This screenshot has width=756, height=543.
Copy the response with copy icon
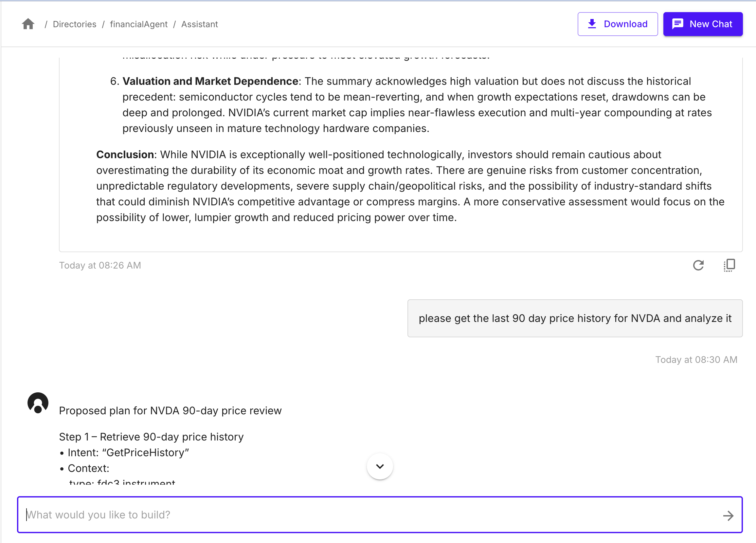coord(729,265)
